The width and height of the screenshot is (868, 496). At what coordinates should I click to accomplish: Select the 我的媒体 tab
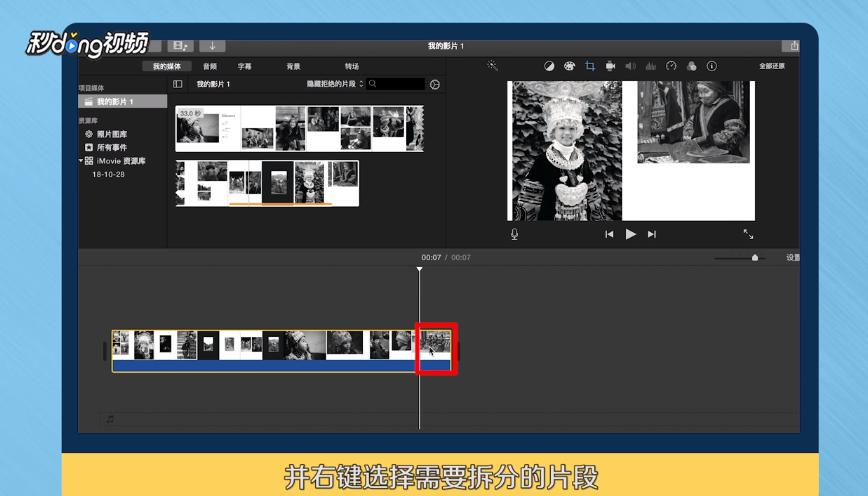pyautogui.click(x=167, y=66)
